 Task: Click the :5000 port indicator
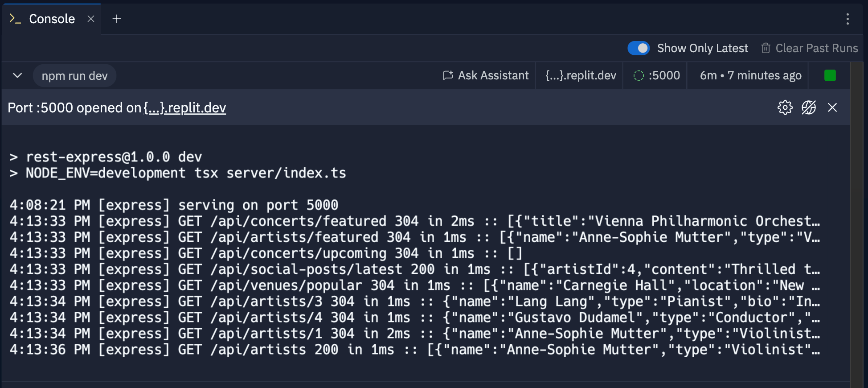coord(657,75)
